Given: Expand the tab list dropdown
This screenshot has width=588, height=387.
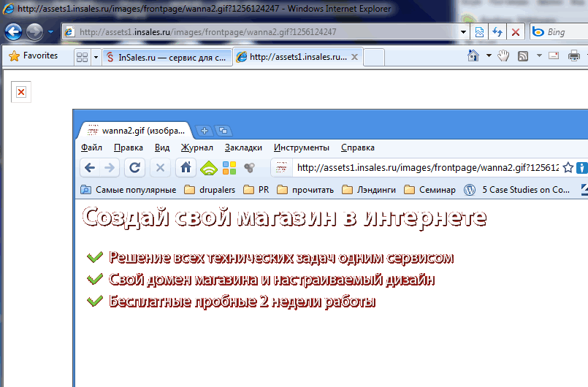Looking at the screenshot, I should coord(96,57).
